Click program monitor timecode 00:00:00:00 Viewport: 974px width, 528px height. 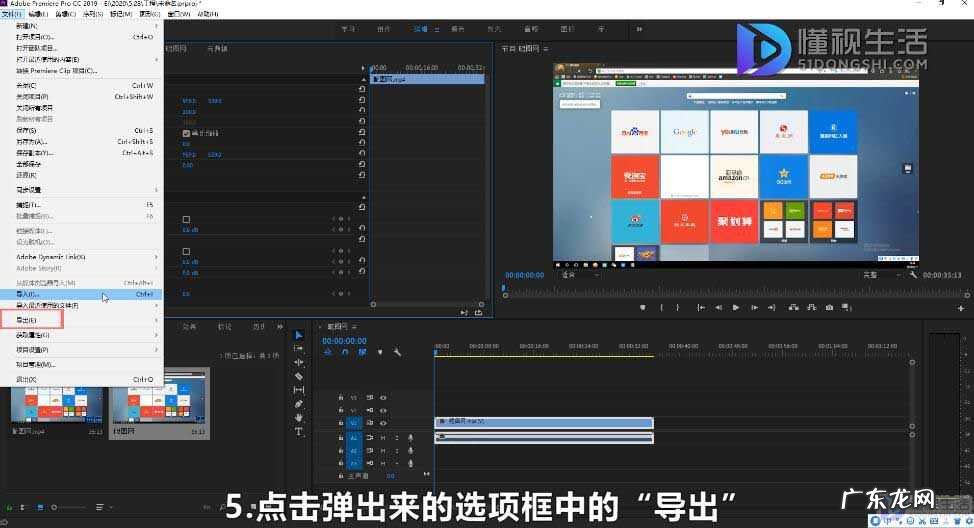point(524,275)
